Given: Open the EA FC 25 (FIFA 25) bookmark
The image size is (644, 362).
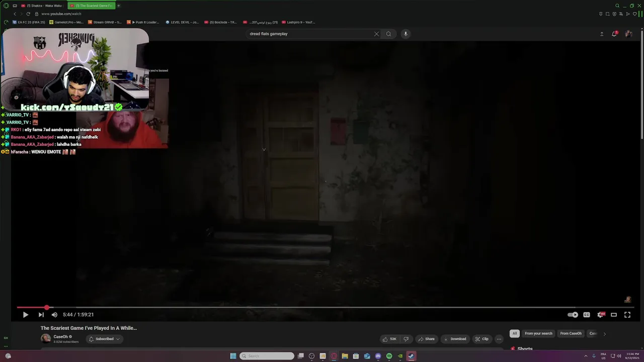Looking at the screenshot, I should pyautogui.click(x=29, y=22).
